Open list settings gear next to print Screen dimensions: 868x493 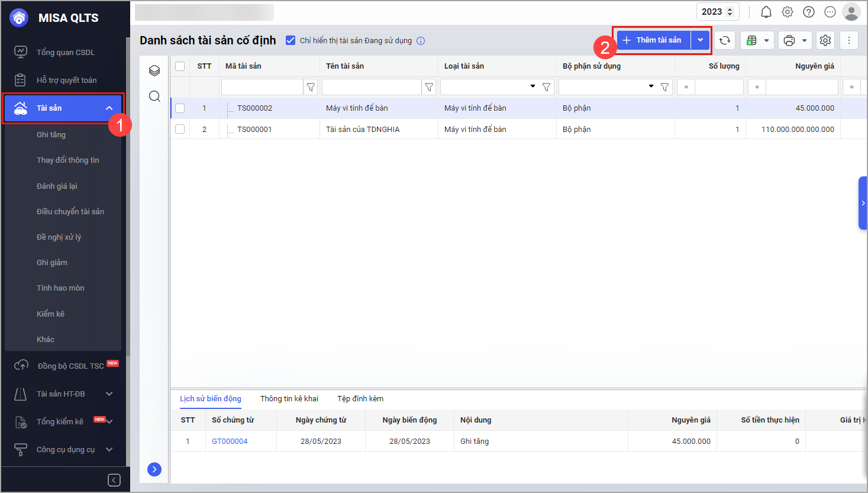[x=825, y=40]
